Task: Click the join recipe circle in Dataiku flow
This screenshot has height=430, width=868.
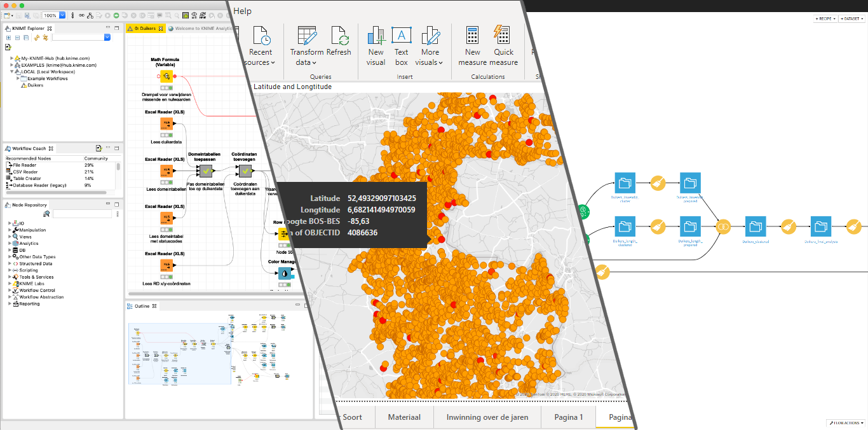Action: tap(722, 226)
